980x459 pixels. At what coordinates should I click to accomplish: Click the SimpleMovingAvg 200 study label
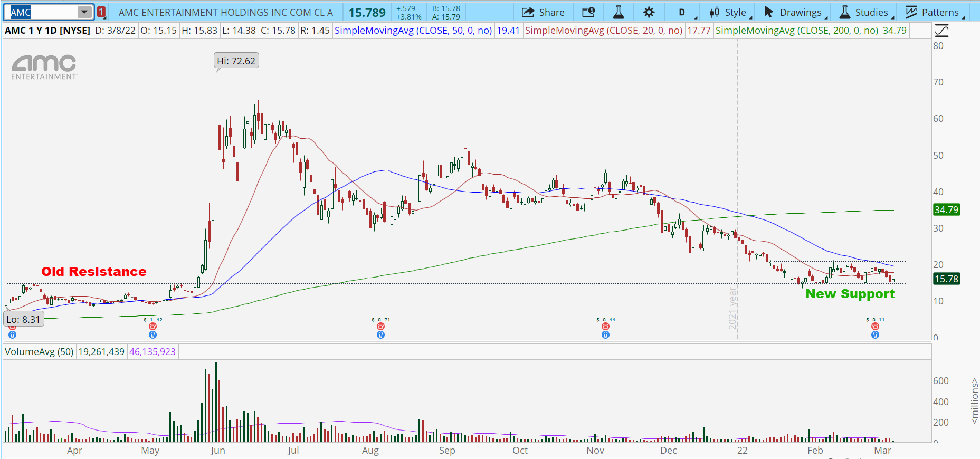pos(797,31)
